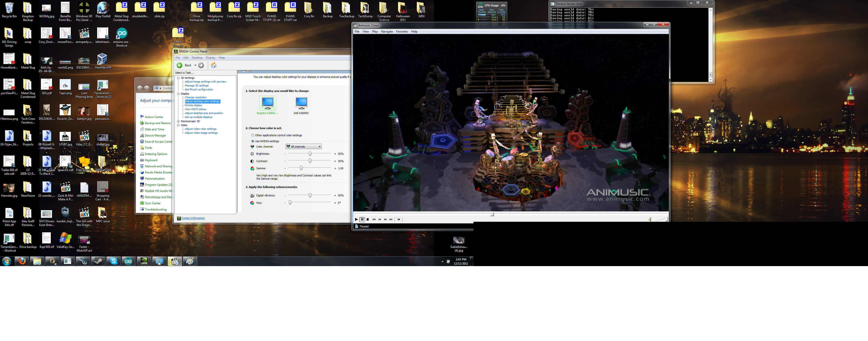Click the Frame step button in media player
868x341 pixels.
coord(399,220)
